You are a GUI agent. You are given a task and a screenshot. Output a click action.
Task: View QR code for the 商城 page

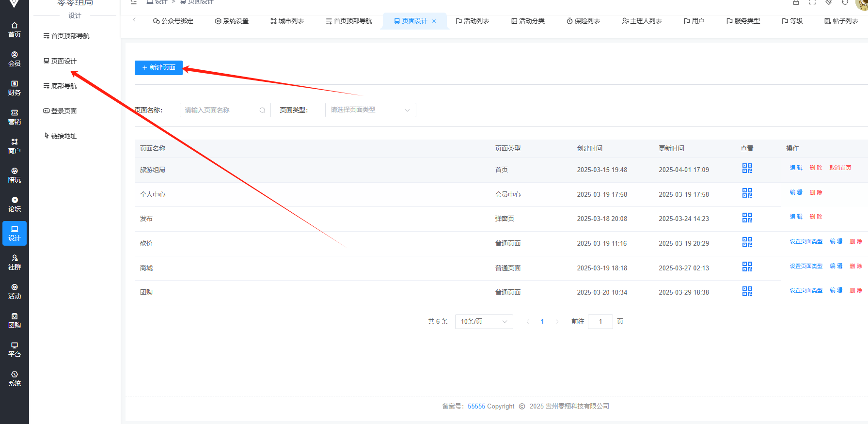coord(747,267)
